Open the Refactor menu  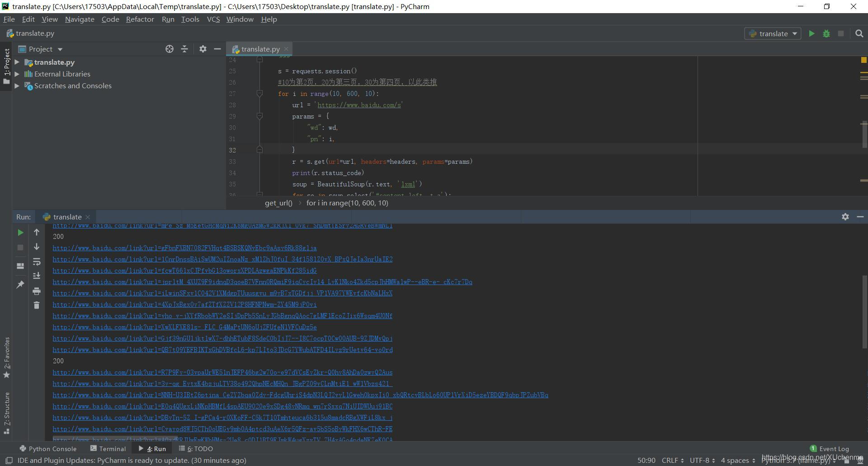coord(140,19)
